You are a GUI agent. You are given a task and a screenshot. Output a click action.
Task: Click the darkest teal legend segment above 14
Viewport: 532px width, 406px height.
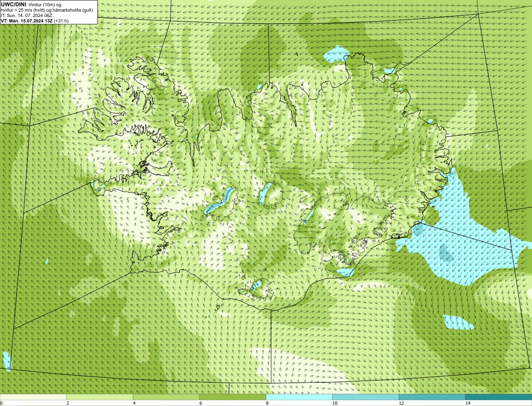point(499,397)
